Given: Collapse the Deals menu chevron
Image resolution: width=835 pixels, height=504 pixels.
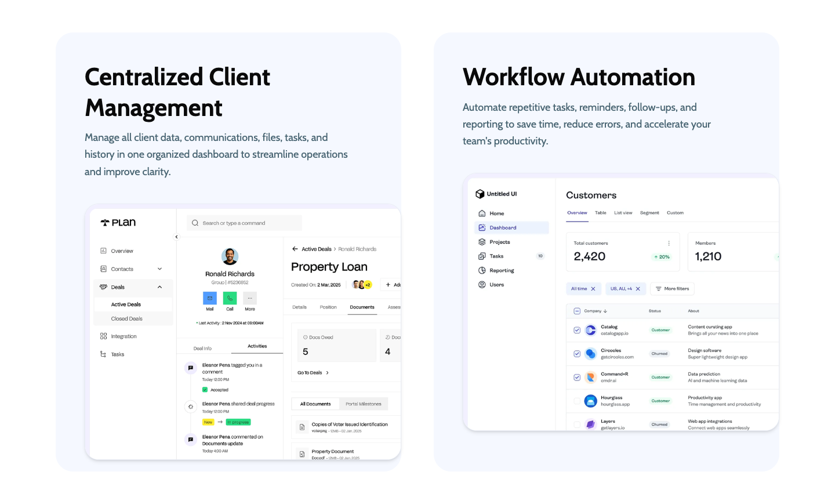Looking at the screenshot, I should click(x=159, y=287).
